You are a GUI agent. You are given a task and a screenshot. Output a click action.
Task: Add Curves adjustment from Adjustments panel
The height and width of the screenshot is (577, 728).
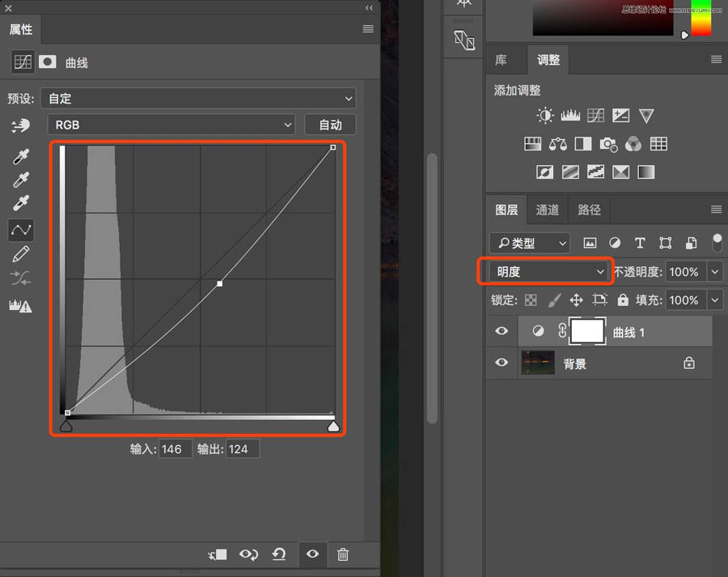coord(595,115)
